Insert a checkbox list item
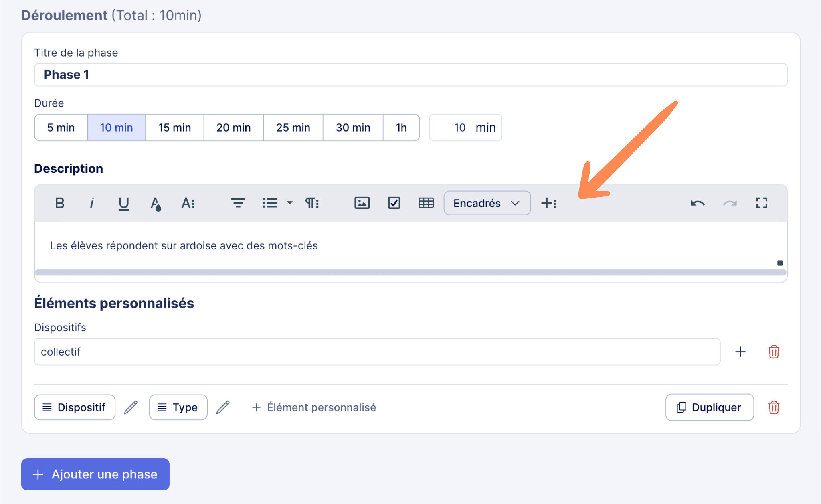This screenshot has height=504, width=821. coord(394,203)
